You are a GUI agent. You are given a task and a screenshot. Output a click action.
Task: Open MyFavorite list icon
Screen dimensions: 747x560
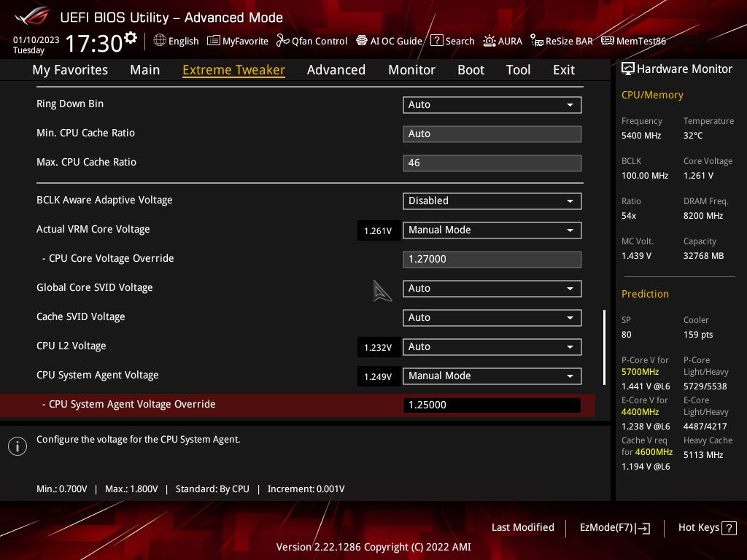(x=214, y=41)
